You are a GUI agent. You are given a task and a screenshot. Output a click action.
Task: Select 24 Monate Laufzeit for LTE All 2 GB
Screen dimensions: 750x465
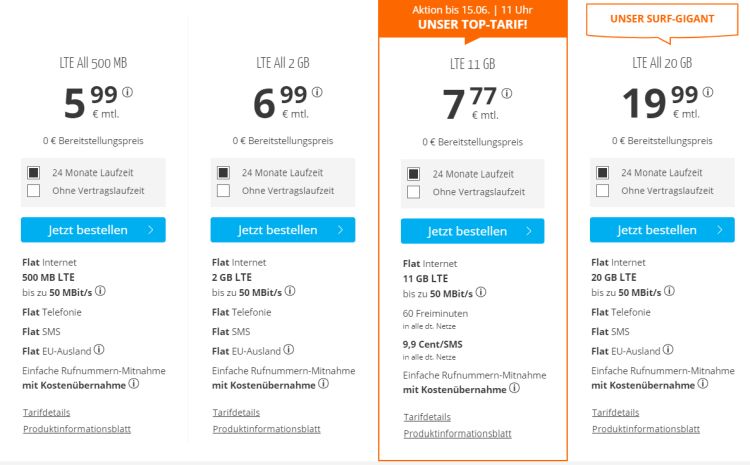[223, 172]
